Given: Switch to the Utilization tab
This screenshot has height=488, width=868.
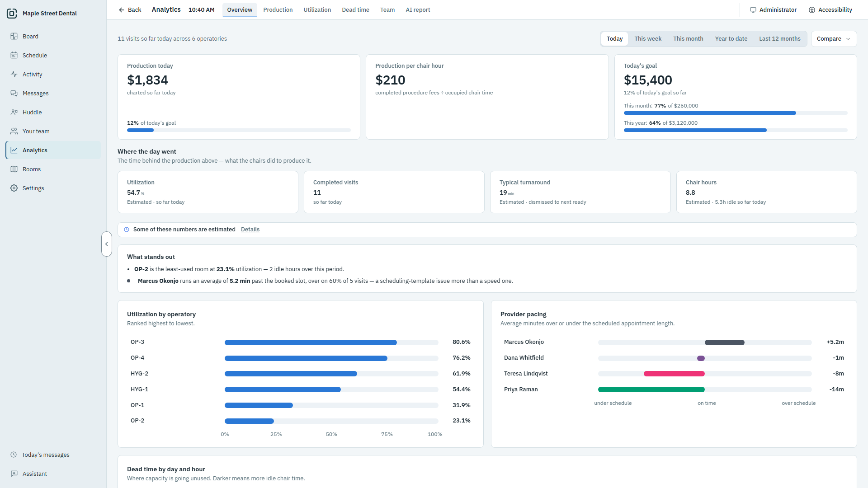Looking at the screenshot, I should tap(317, 10).
